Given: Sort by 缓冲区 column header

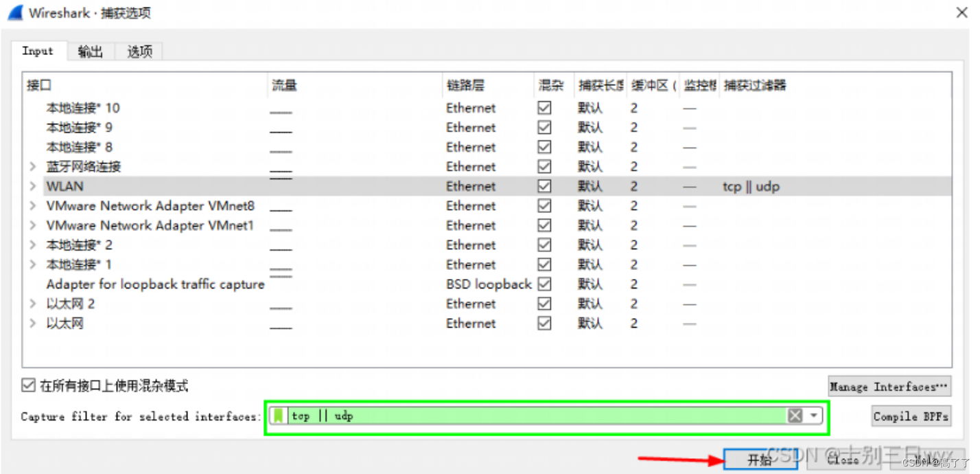Looking at the screenshot, I should point(653,86).
